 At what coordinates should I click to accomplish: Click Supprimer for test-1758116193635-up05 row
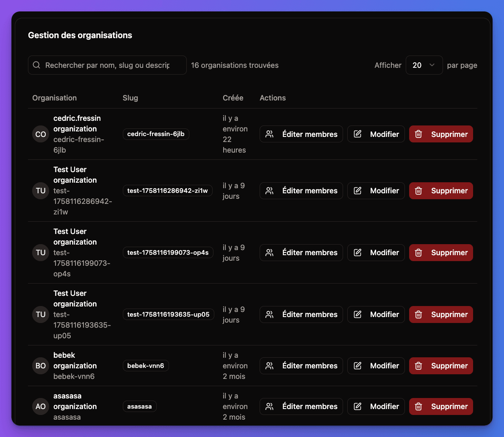(x=441, y=314)
